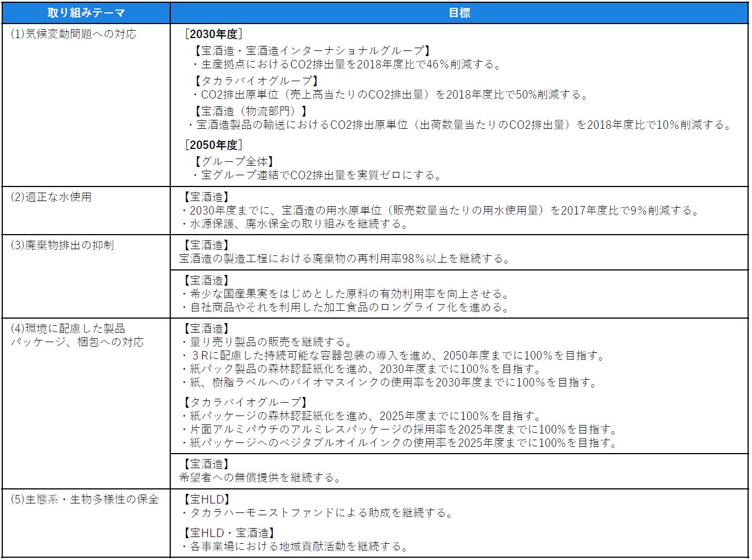The height and width of the screenshot is (560, 752).
Task: Select the (4)環境に配慮した製品 theme text
Action: (x=68, y=328)
